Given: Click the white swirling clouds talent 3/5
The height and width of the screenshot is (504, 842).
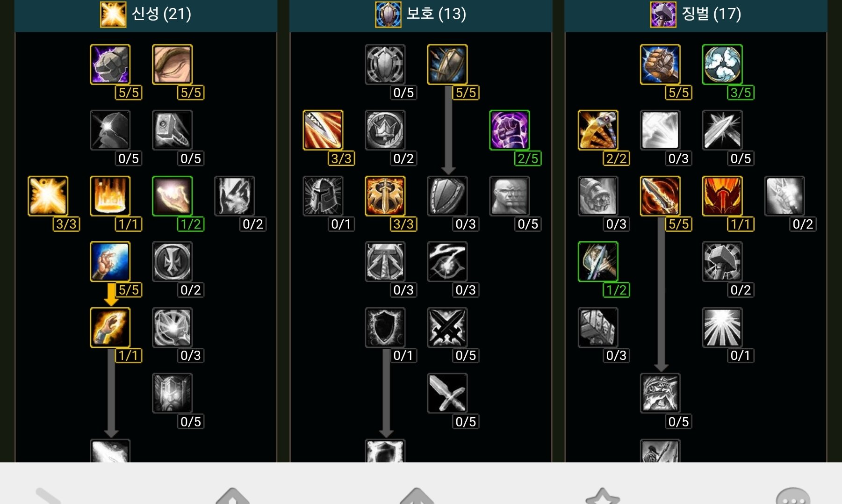Looking at the screenshot, I should point(722,65).
